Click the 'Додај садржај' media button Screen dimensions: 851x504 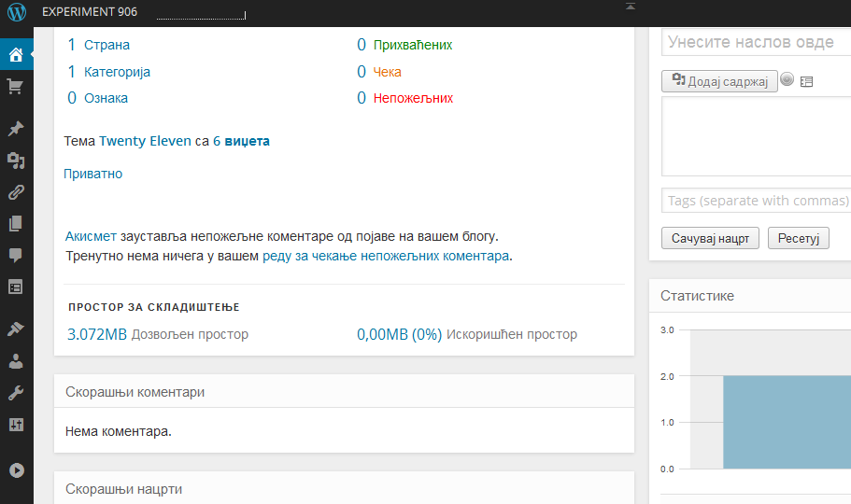(x=719, y=81)
